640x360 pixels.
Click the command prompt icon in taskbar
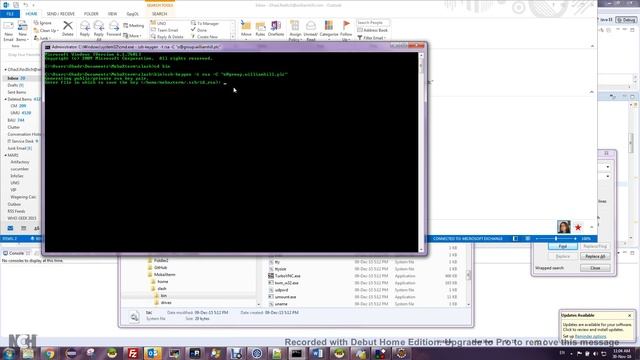297,353
